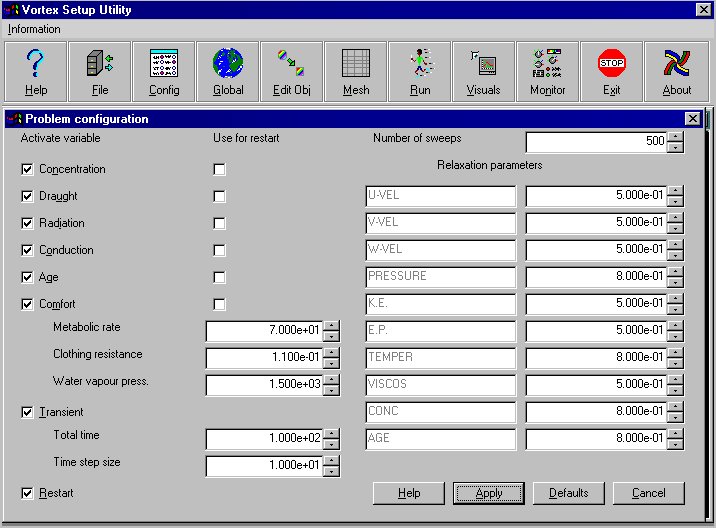The width and height of the screenshot is (716, 528).
Task: Uncheck the Conduction activate checkbox
Action: tap(27, 250)
